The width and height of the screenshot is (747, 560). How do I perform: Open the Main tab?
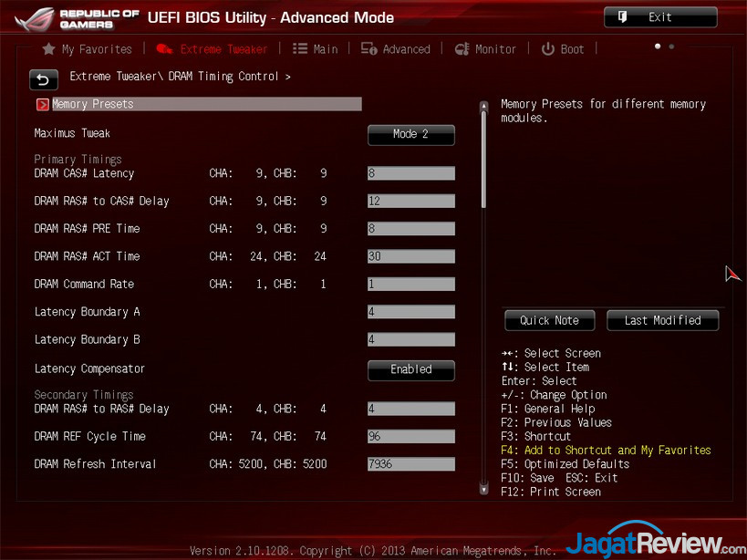click(x=315, y=49)
